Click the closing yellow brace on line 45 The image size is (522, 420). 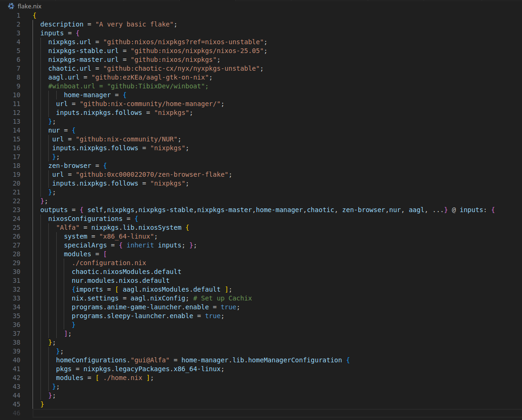pos(42,404)
